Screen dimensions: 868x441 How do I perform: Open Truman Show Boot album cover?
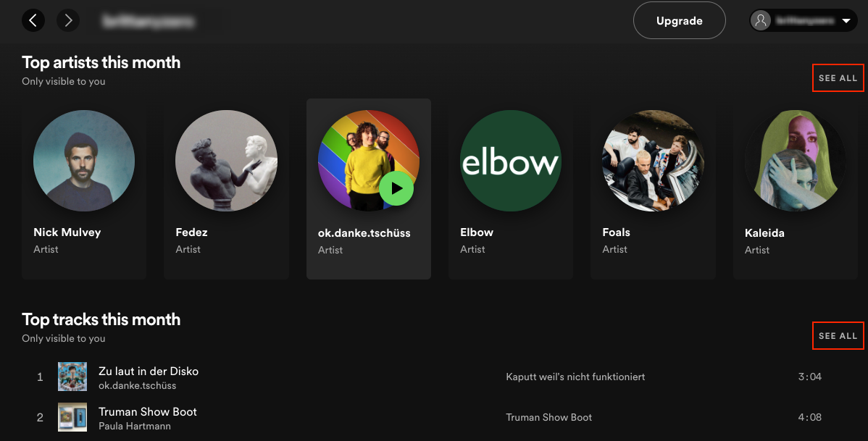click(x=72, y=417)
